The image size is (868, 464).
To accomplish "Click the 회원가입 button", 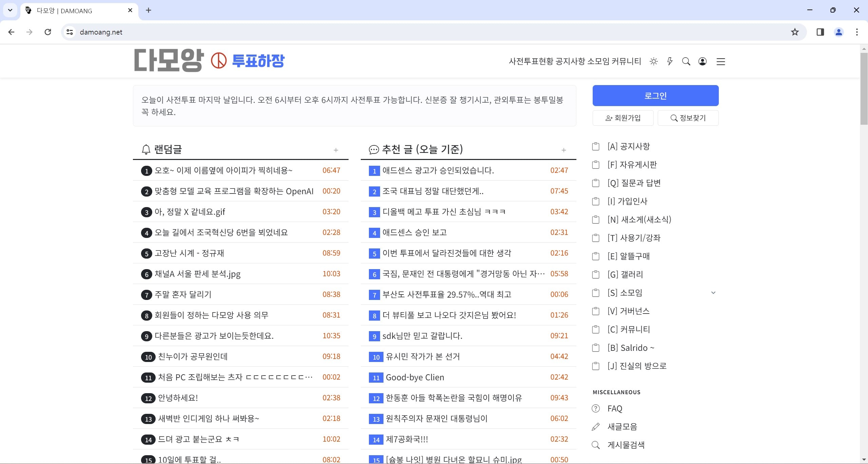I will (623, 118).
